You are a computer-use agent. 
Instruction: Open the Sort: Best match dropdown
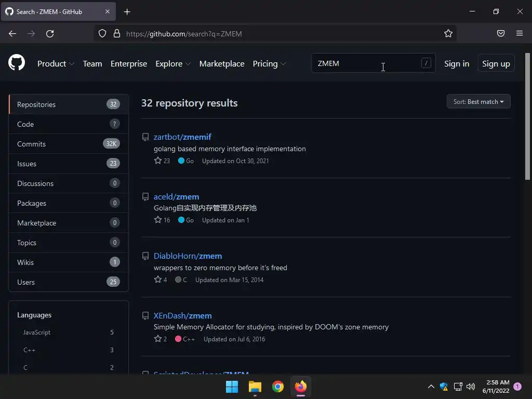coord(478,101)
